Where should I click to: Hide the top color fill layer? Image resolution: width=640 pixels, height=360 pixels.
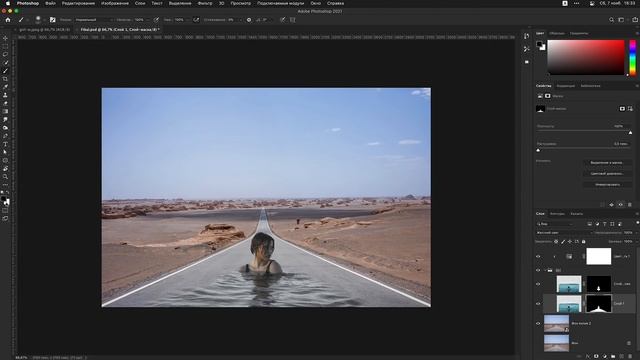[x=538, y=257]
